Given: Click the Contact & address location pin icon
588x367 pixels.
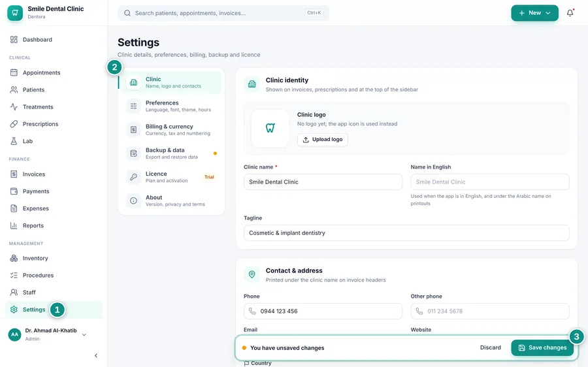Looking at the screenshot, I should tap(252, 274).
